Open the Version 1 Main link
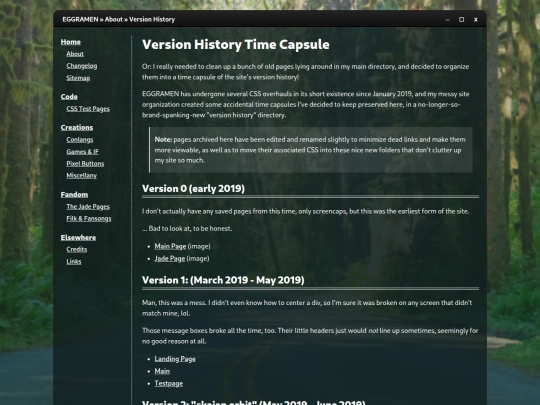 tap(162, 371)
